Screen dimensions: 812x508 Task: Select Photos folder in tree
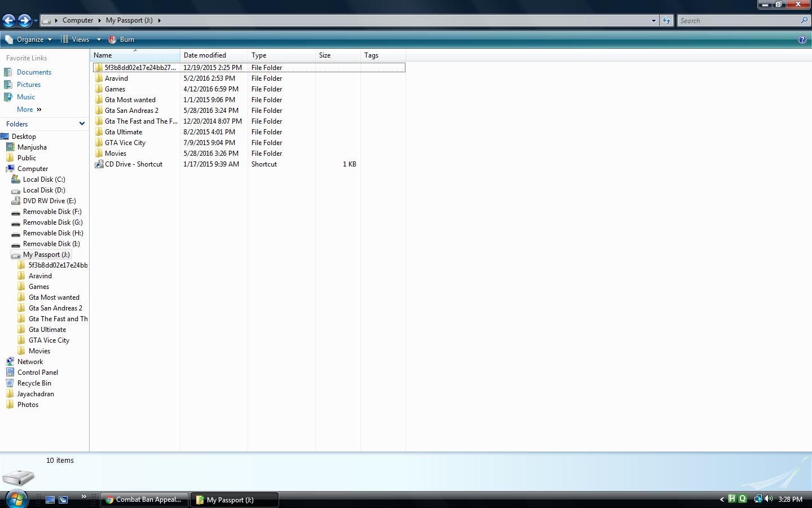(x=28, y=405)
